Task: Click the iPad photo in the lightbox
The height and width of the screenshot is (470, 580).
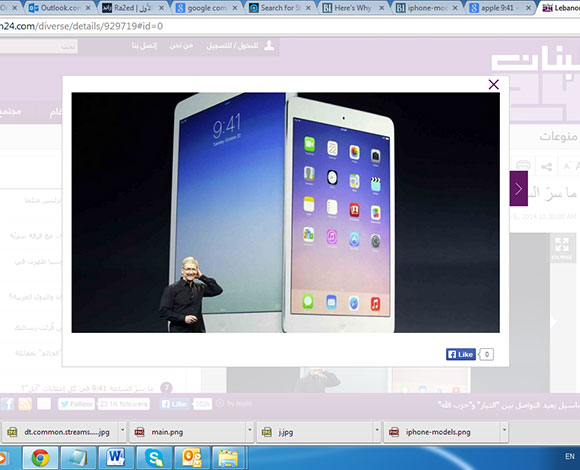Action: pos(286,212)
